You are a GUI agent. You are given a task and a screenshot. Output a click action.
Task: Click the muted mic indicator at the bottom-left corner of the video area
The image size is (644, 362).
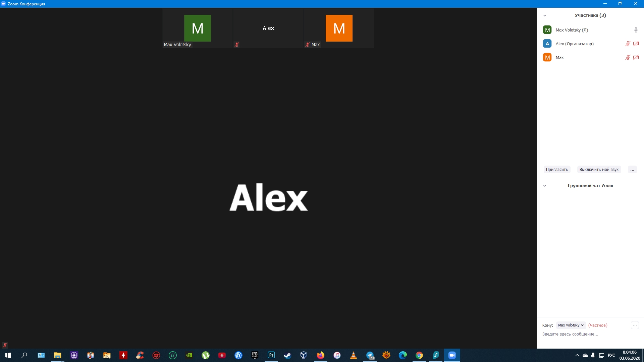click(5, 345)
